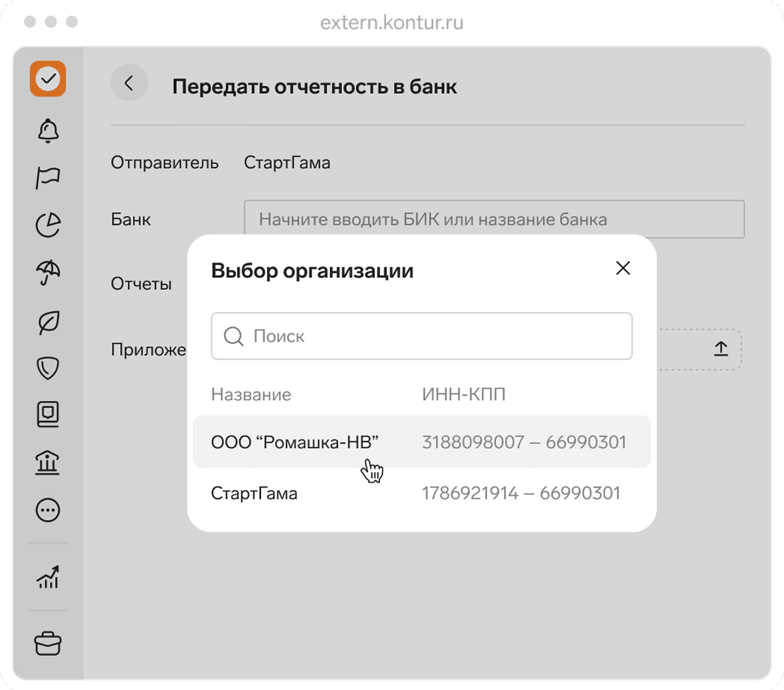Open the reference book icon in the sidebar

(x=47, y=414)
